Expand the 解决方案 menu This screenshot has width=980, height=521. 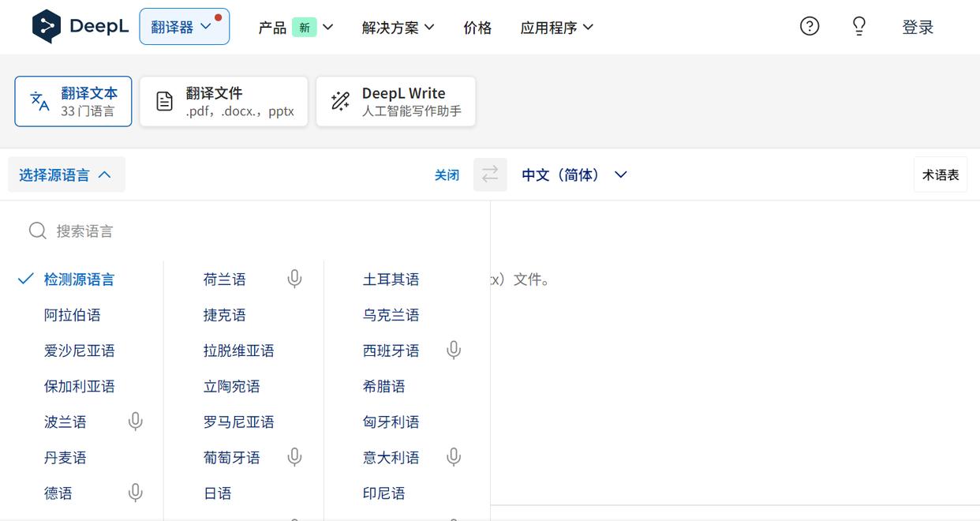pyautogui.click(x=398, y=28)
